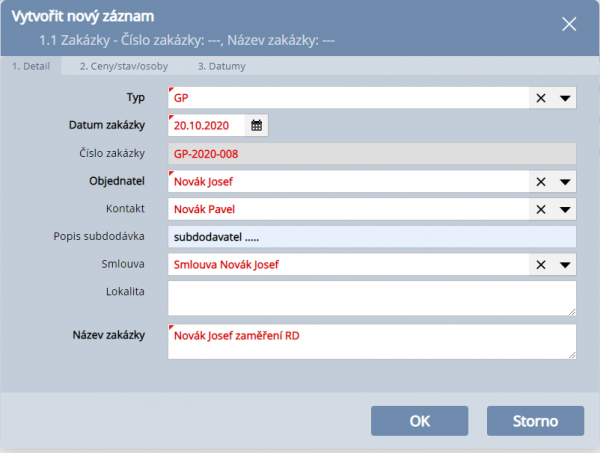Viewport: 600px width, 453px height.
Task: Cancel with the Storno button
Action: [535, 421]
